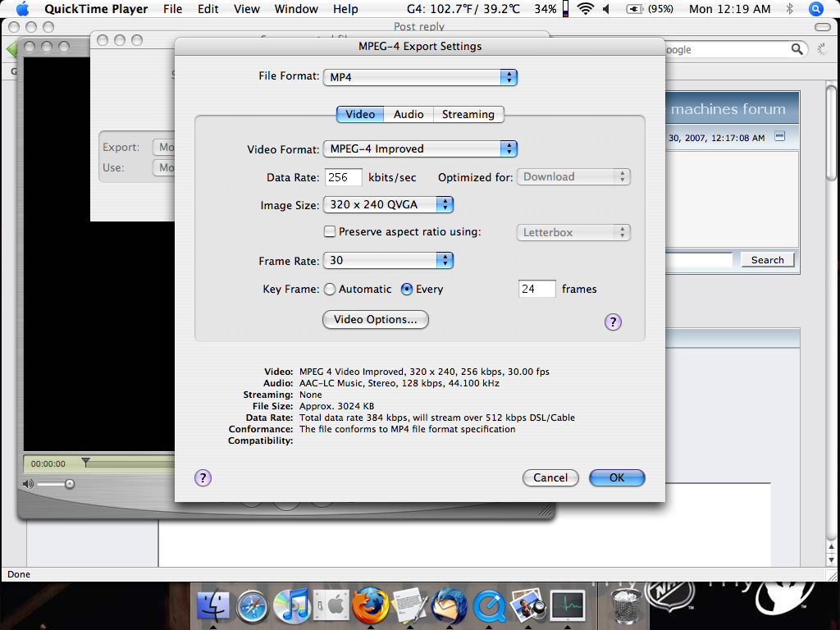840x630 pixels.
Task: Click the movie volume slider knob
Action: 70,484
